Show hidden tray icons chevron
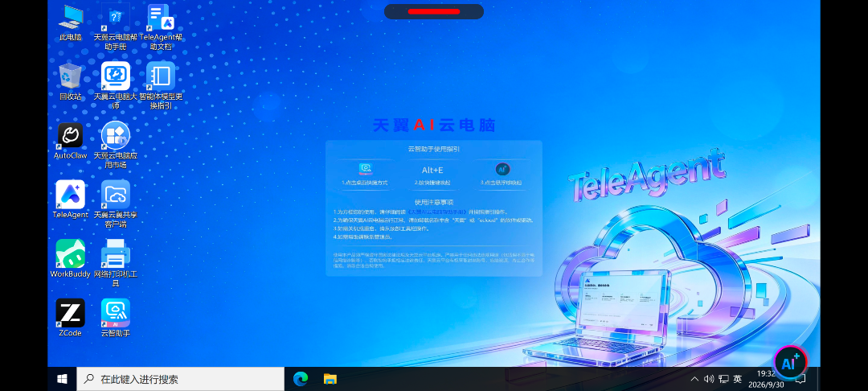This screenshot has height=391, width=868. point(694,379)
